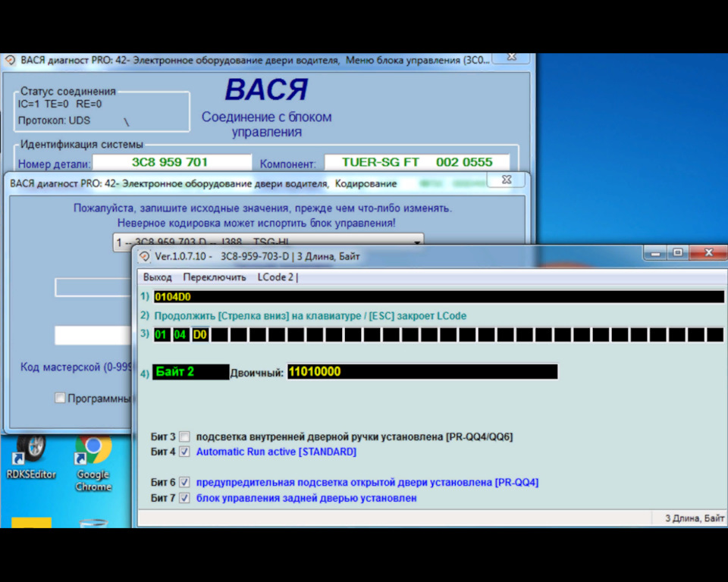Expand the 3C8 959 703 D module dropdown
Viewport: 728px width, 582px height.
pos(416,242)
